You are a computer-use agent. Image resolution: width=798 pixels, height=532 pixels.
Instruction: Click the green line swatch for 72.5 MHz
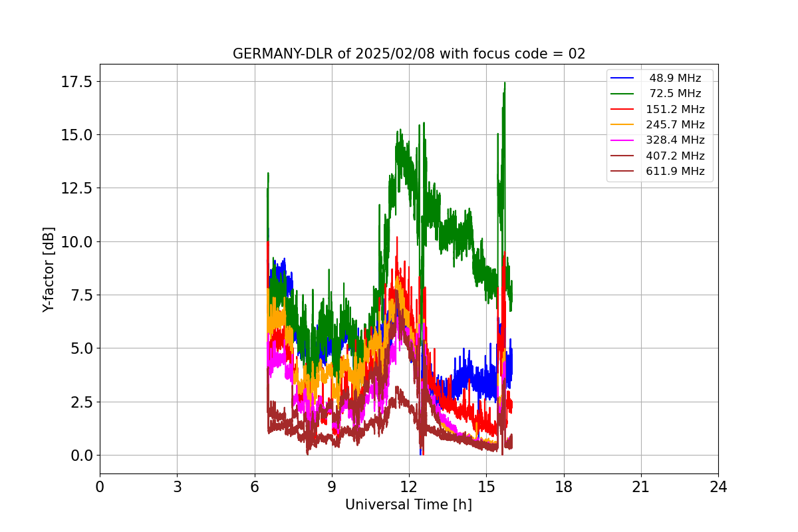click(622, 94)
